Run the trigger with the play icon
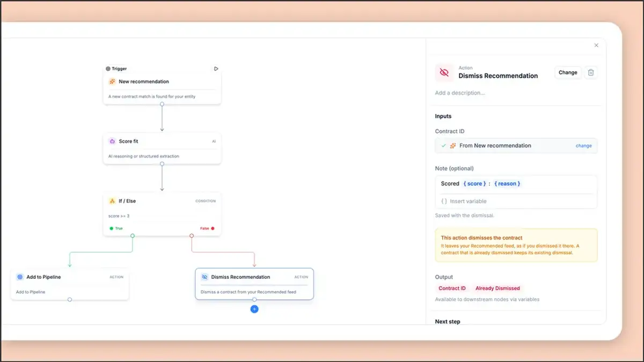Screen dimensions: 644x362 coord(216,69)
